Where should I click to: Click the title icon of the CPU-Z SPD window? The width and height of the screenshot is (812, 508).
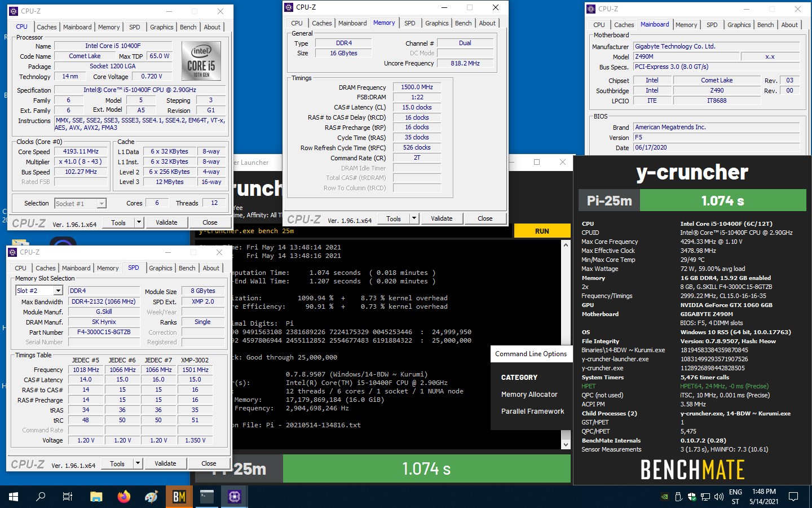[13, 252]
